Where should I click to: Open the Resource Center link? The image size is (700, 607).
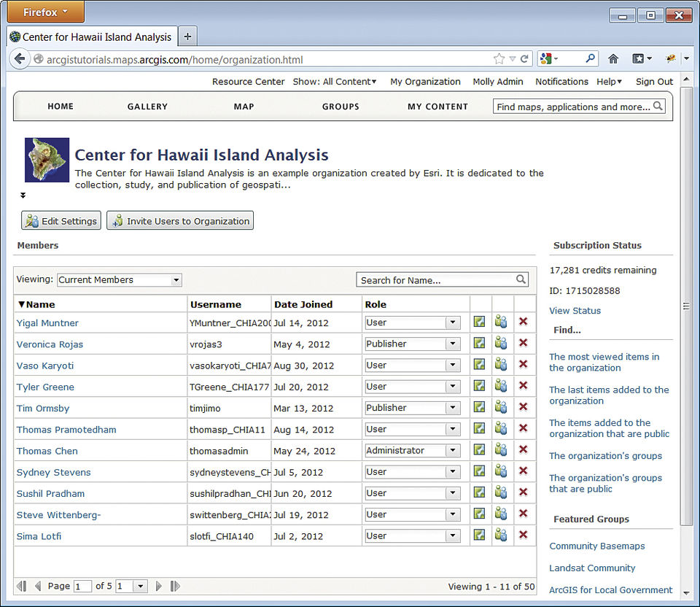click(248, 82)
